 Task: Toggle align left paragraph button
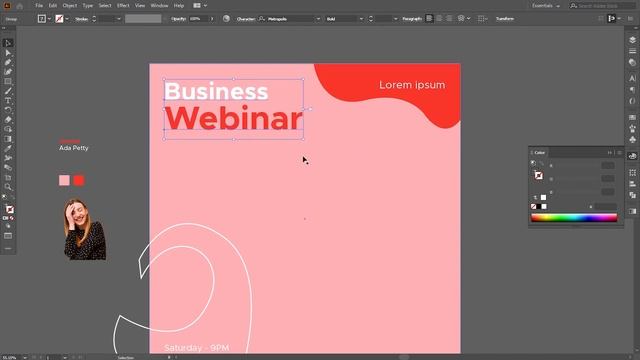point(429,19)
